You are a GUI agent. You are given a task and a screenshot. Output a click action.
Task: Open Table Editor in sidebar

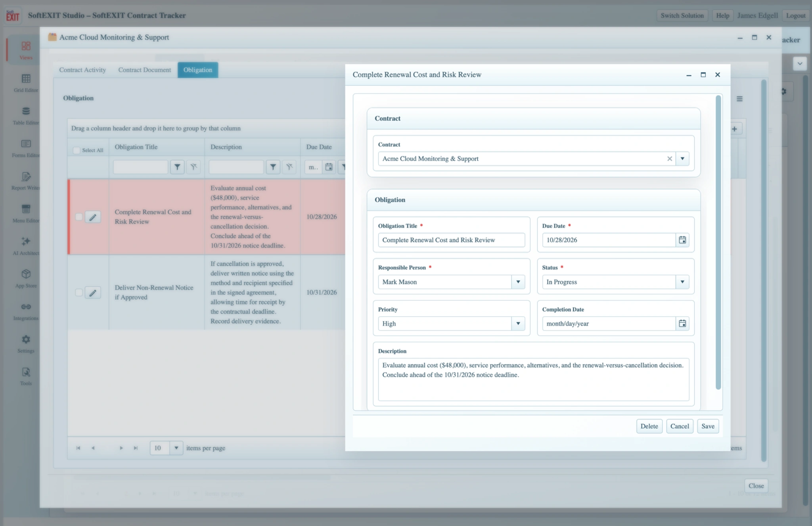tap(26, 115)
